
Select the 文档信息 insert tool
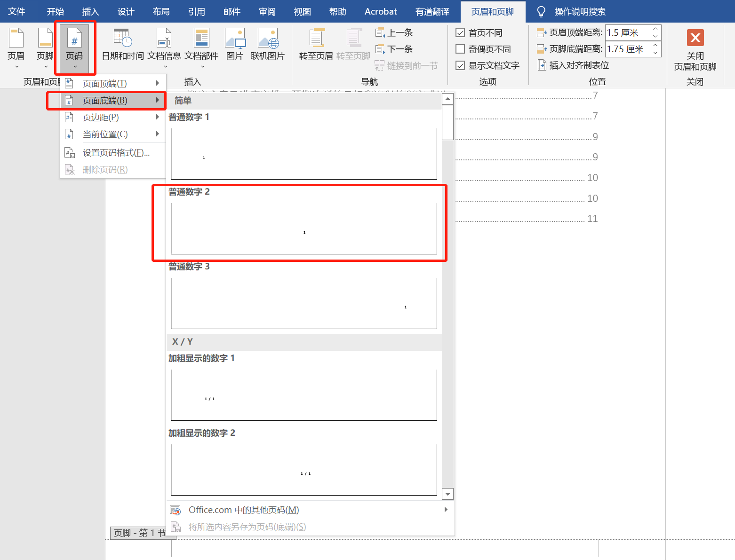click(x=164, y=45)
